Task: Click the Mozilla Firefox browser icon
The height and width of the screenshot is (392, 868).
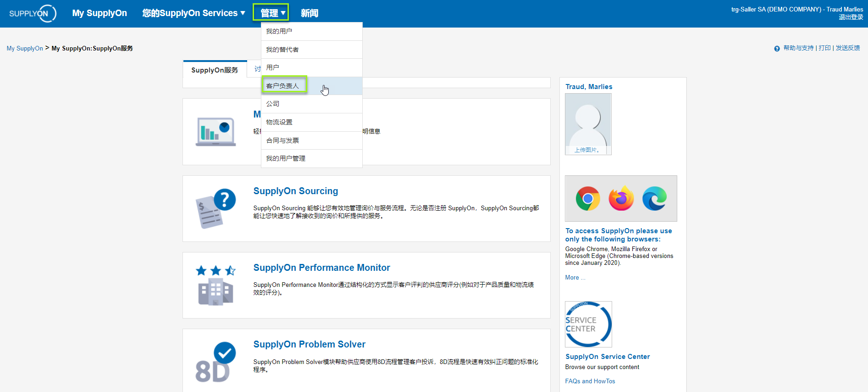Action: pos(621,199)
